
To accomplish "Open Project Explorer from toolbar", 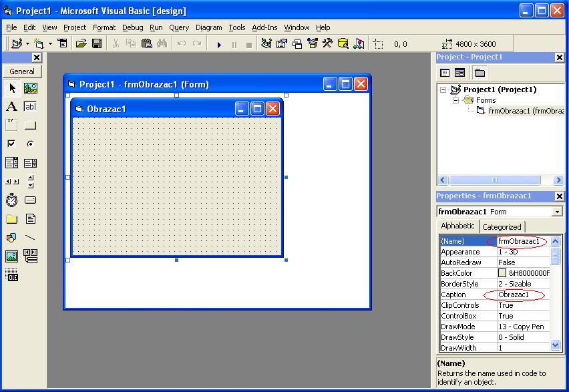I will 266,44.
